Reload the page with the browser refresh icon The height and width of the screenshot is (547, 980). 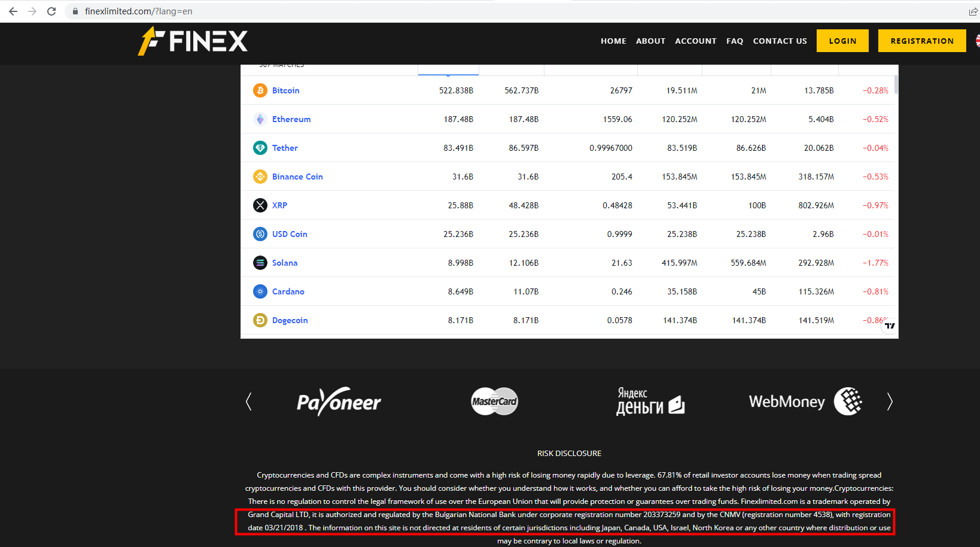51,11
